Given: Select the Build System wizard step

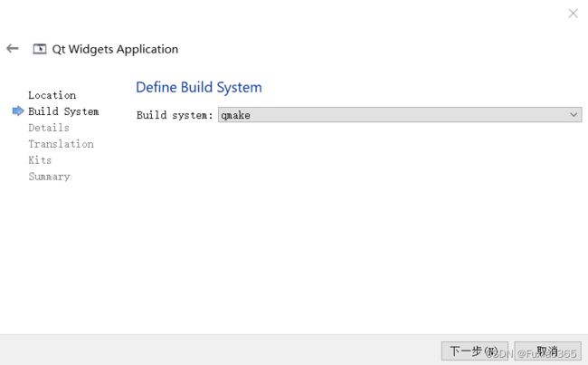Looking at the screenshot, I should click(x=63, y=111).
